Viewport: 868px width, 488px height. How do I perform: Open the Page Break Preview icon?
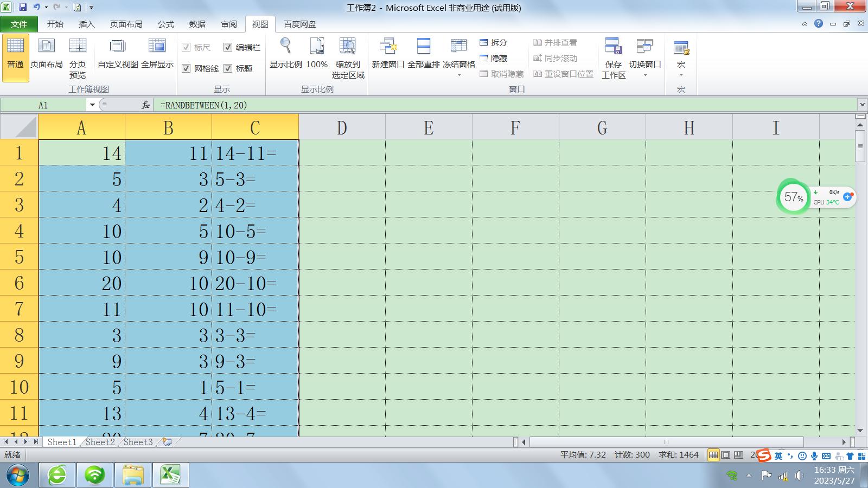coord(78,47)
